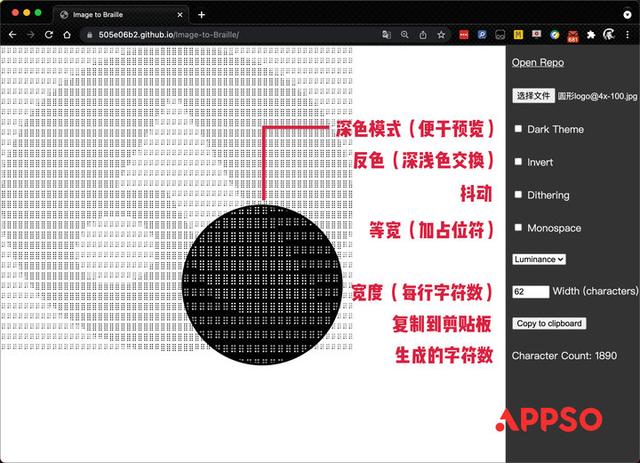Go to the browser home page icon
640x463 pixels.
click(66, 34)
